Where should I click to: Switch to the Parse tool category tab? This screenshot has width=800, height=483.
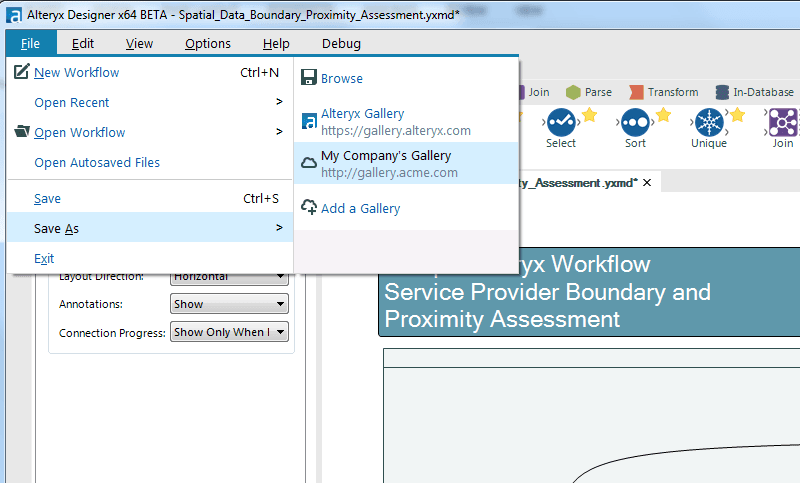[588, 92]
